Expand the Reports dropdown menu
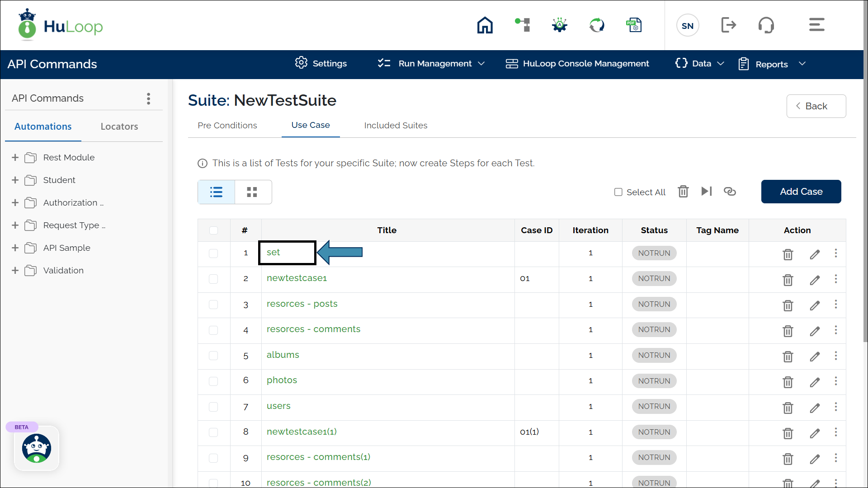868x488 pixels. (772, 64)
